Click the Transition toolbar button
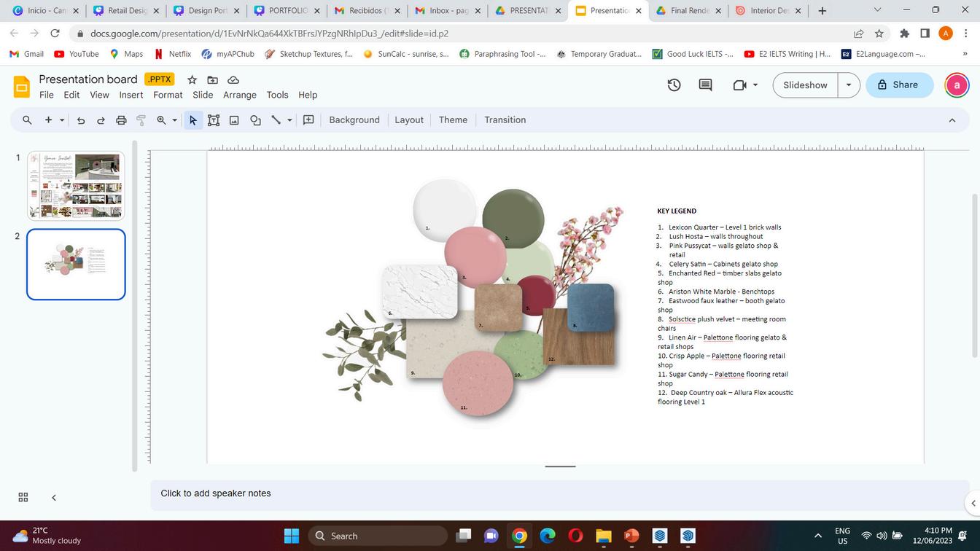The image size is (980, 551). point(505,120)
